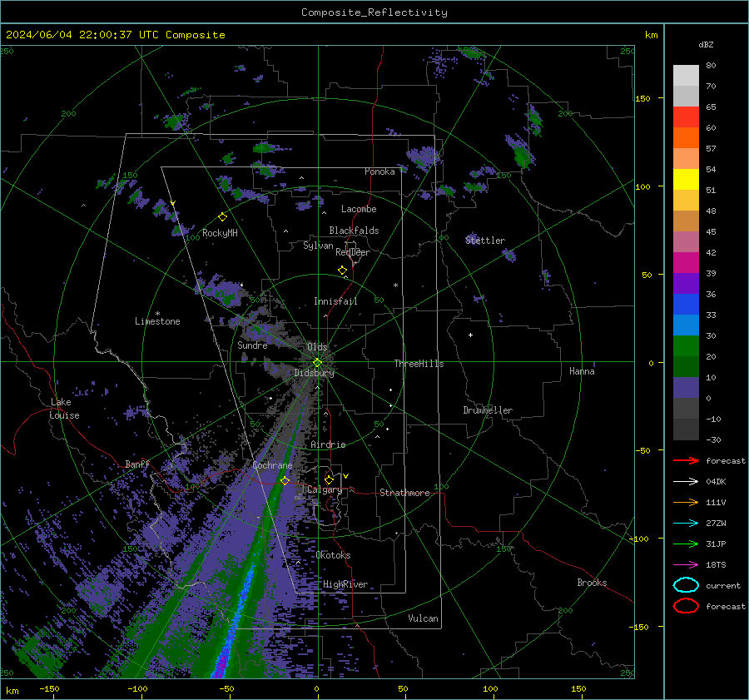
Task: Click the yellow diamond marker above Calgary
Action: (x=329, y=479)
